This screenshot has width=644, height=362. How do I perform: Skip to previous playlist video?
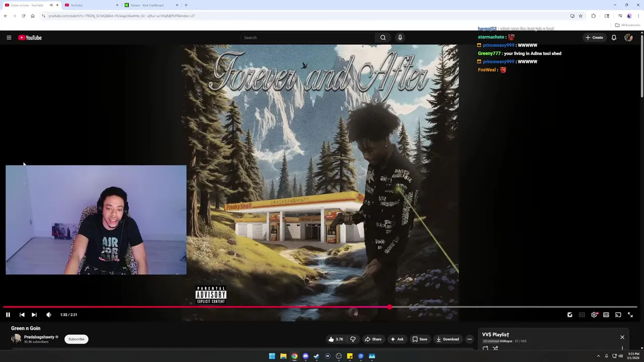coord(22,315)
